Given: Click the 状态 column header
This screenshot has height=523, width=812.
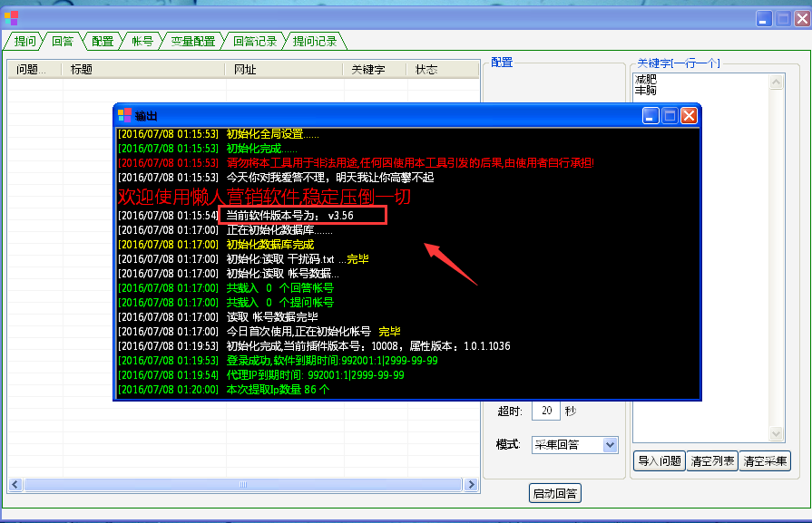Looking at the screenshot, I should 443,69.
